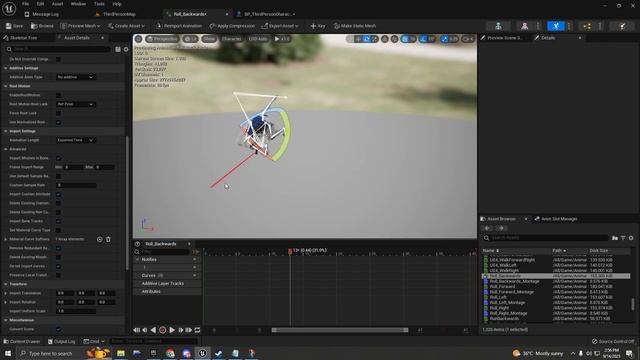Select the scale gizmo tool in viewport
This screenshot has width=640, height=360.
(375, 39)
